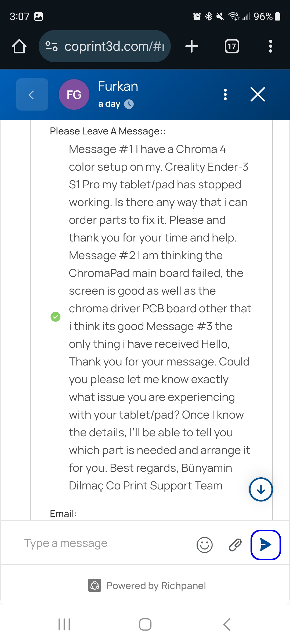Tap the clock icon beside 'a day'
The width and height of the screenshot is (290, 644).
tap(129, 104)
